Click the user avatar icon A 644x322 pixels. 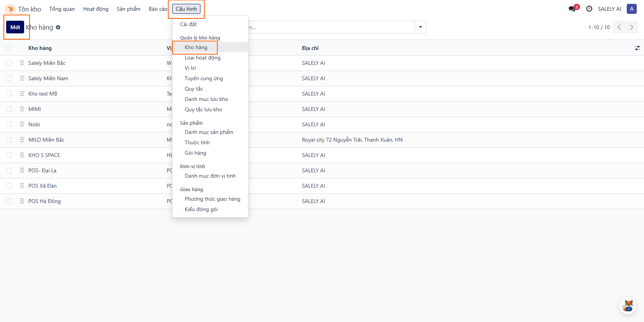click(x=631, y=9)
